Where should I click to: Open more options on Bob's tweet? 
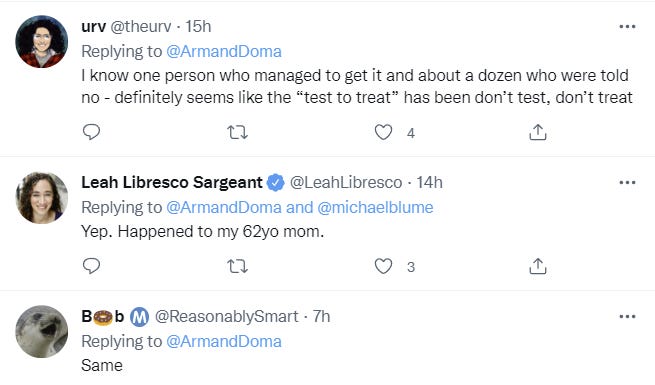point(627,317)
